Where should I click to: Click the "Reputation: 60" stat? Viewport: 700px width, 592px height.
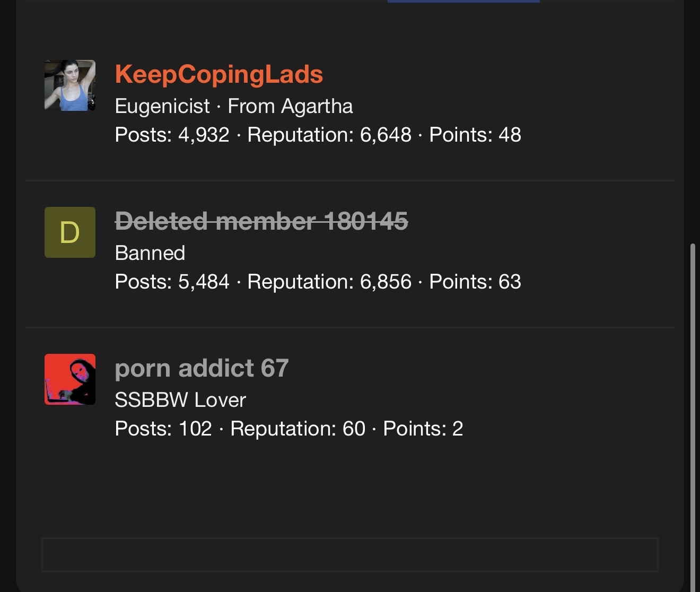[x=297, y=429]
